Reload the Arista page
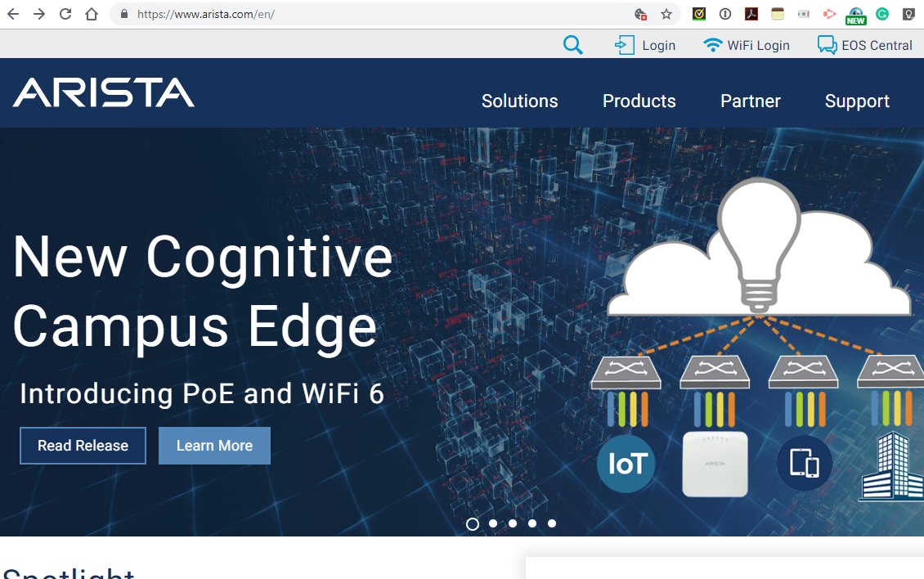 tap(65, 14)
